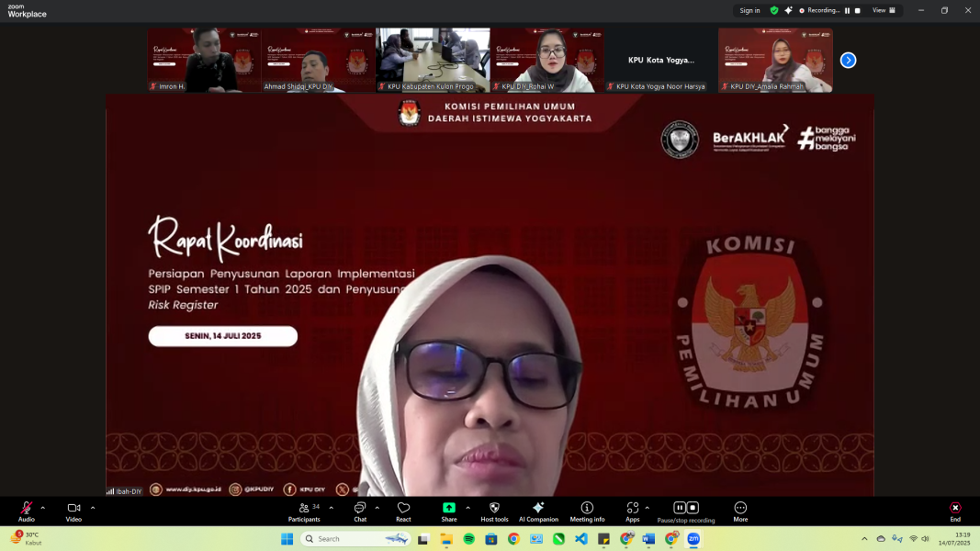Open Spotify from the Windows taskbar

pos(468,539)
